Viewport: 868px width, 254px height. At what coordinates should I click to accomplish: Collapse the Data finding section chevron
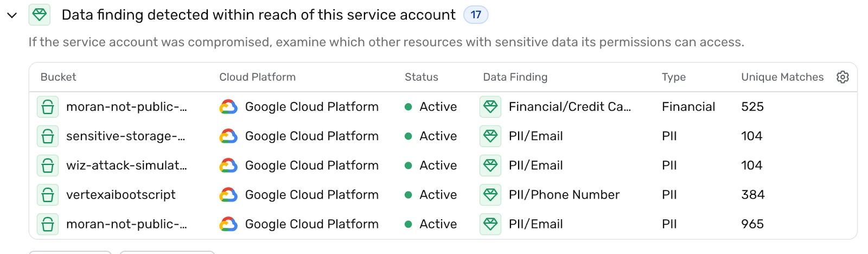pyautogui.click(x=12, y=15)
